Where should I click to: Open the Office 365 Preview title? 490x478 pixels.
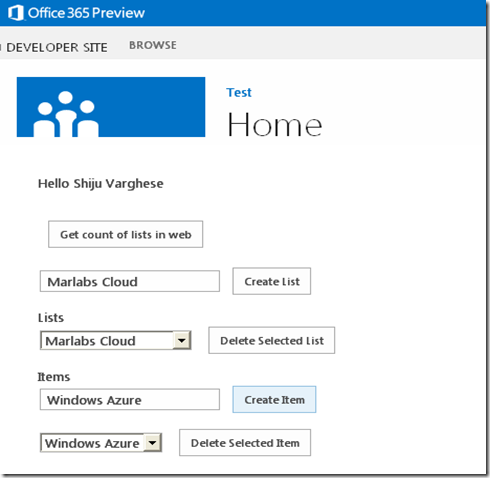[86, 13]
